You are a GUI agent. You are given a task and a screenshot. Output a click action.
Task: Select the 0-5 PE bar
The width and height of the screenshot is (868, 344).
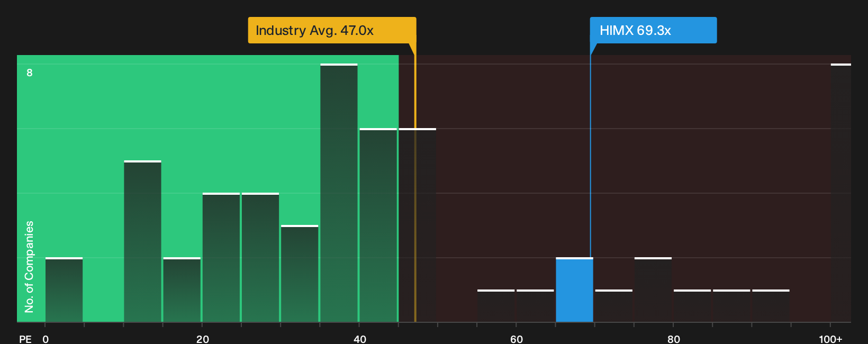tap(64, 289)
